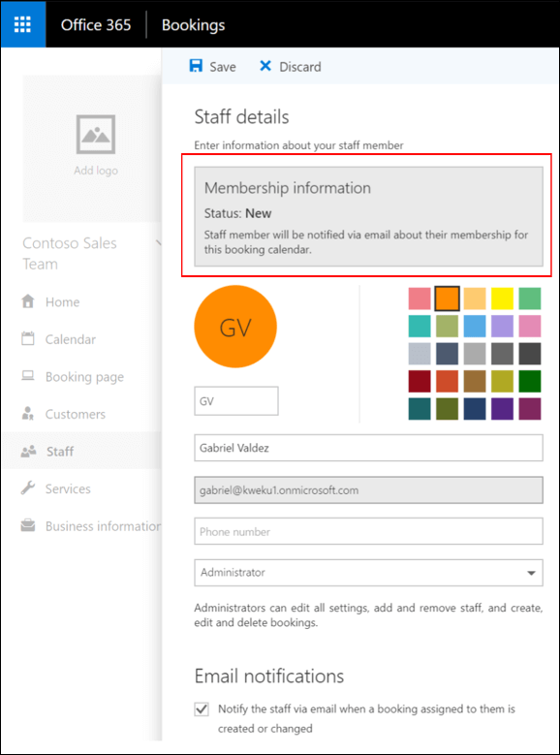
Task: Click the Staff people icon
Action: pos(28,452)
